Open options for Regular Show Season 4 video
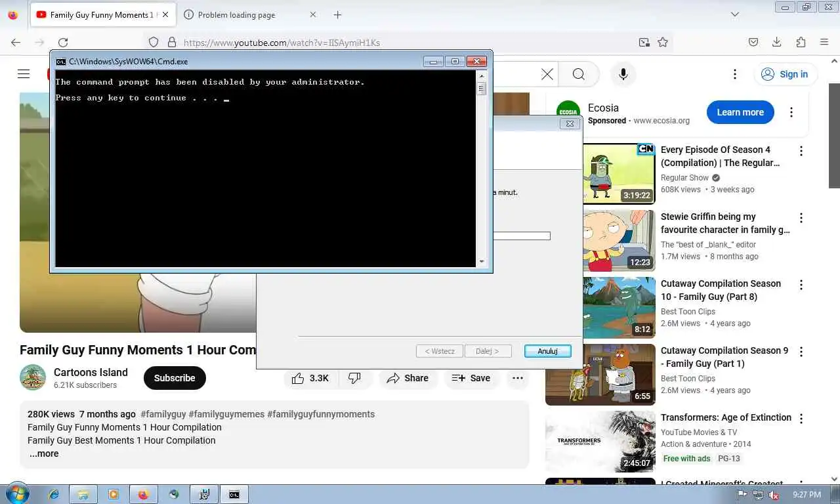 coord(801,151)
